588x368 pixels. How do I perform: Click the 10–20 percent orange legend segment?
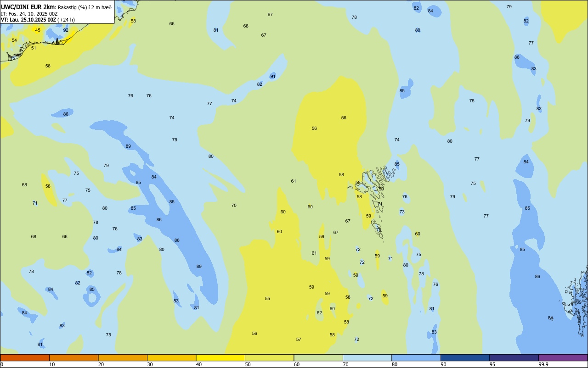pyautogui.click(x=74, y=357)
